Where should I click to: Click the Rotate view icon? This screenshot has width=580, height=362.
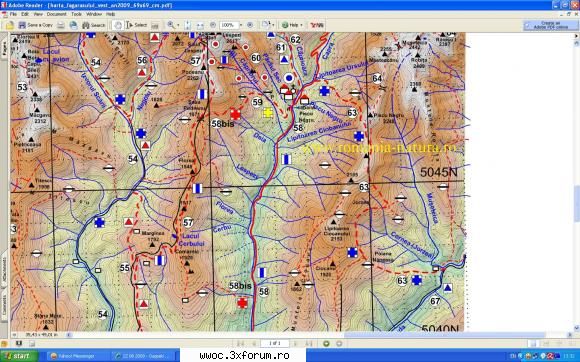click(266, 25)
